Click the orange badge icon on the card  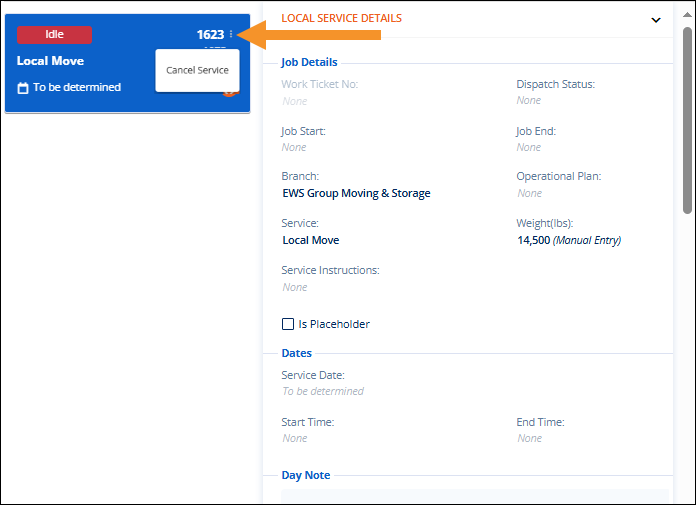(x=229, y=92)
